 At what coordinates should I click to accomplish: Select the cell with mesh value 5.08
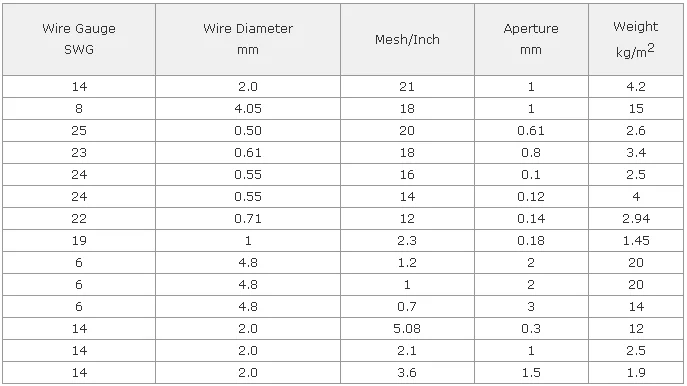pyautogui.click(x=407, y=329)
